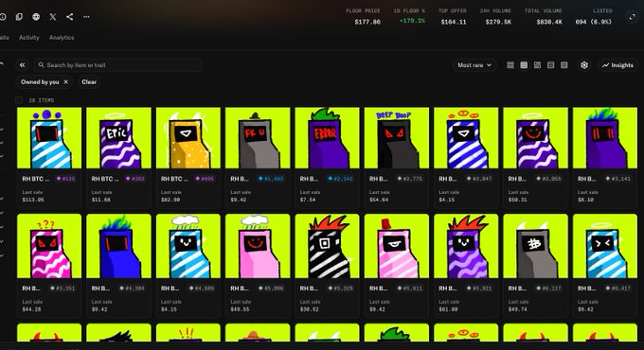
Task: Collapse the sidebar section with the up caret
Action: click(2, 64)
